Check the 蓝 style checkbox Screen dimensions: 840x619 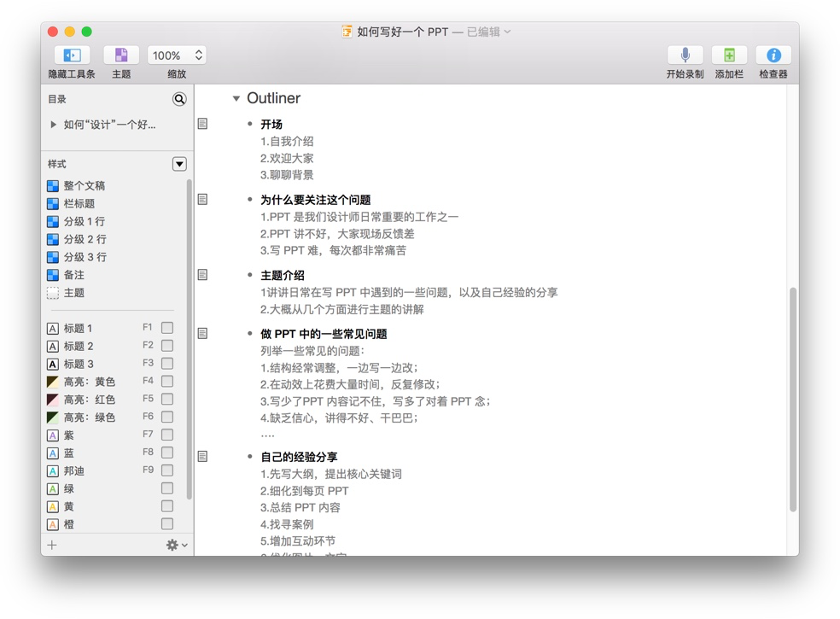[167, 453]
